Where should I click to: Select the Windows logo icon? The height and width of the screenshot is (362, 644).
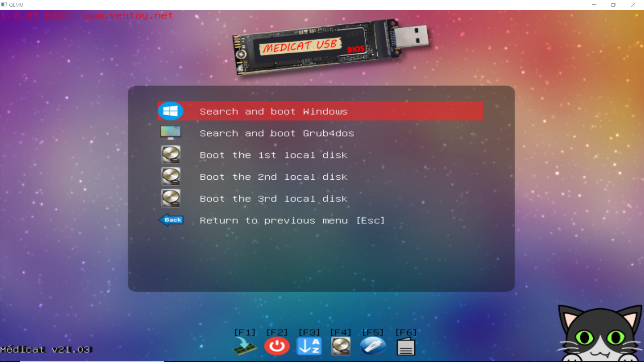(170, 111)
